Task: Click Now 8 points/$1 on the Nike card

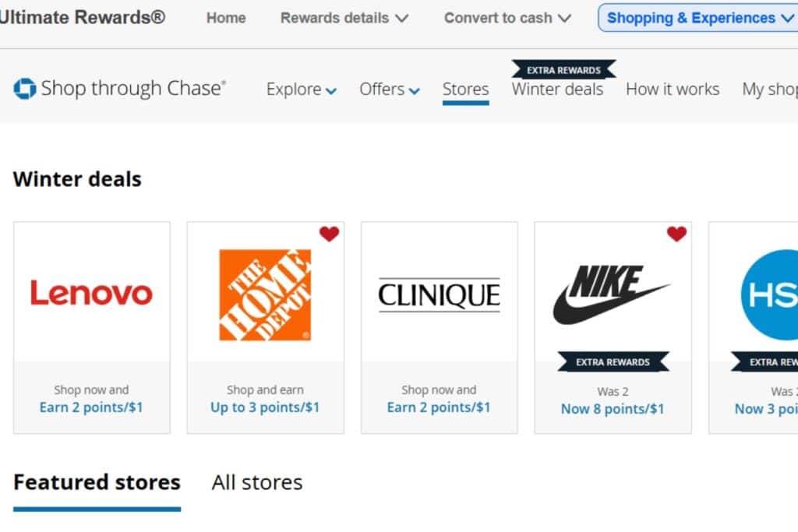Action: [x=612, y=408]
